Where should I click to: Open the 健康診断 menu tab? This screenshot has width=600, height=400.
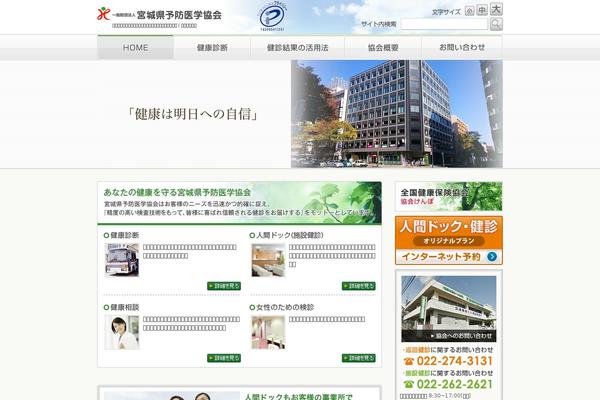pyautogui.click(x=212, y=47)
